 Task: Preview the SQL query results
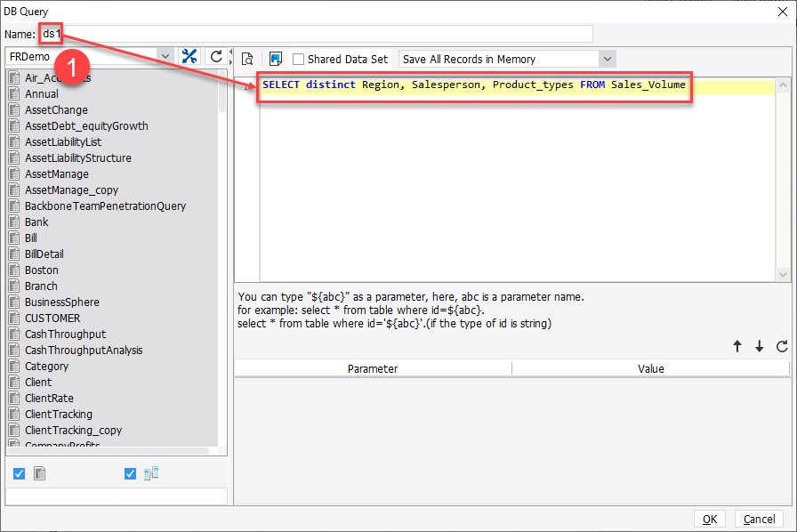pyautogui.click(x=246, y=58)
